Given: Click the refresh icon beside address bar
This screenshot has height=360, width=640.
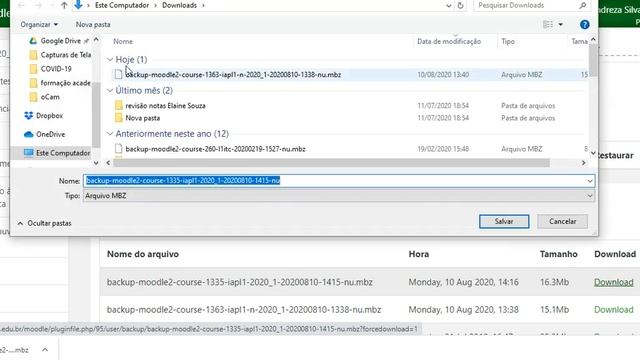Looking at the screenshot, I should point(460,6).
